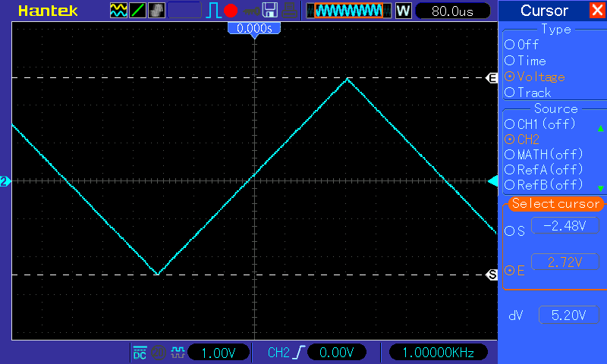
Task: Close the Cursor panel
Action: click(597, 10)
